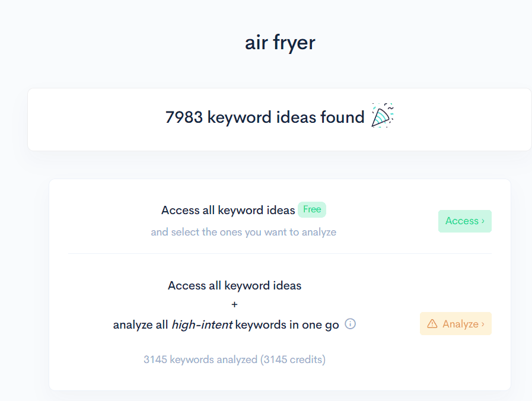The width and height of the screenshot is (532, 401).
Task: Click the confetti icon beside the keyword count
Action: click(x=381, y=115)
